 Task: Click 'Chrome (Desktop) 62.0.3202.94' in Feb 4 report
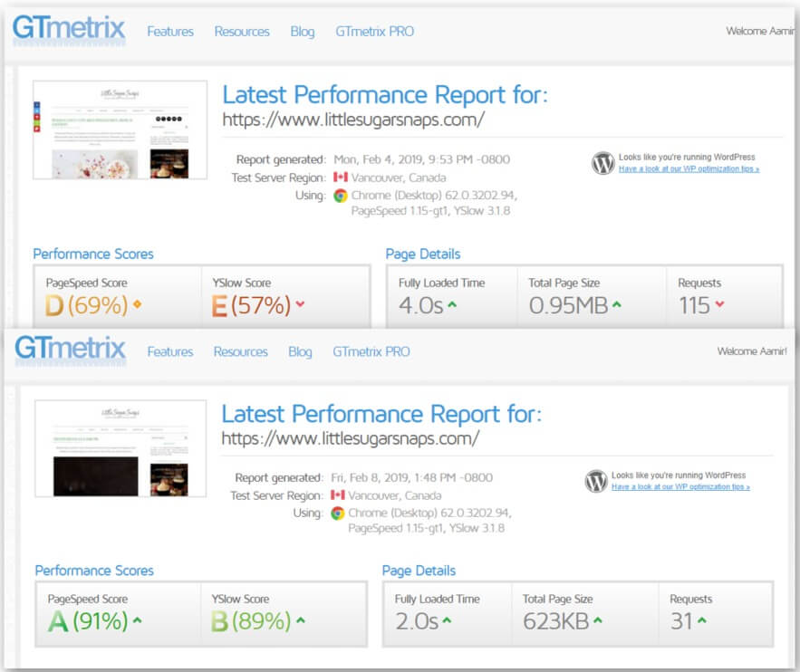pos(433,196)
